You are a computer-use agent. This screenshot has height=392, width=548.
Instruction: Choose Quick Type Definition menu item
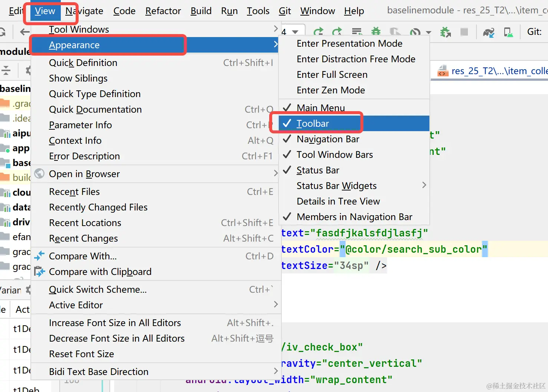tap(155, 94)
